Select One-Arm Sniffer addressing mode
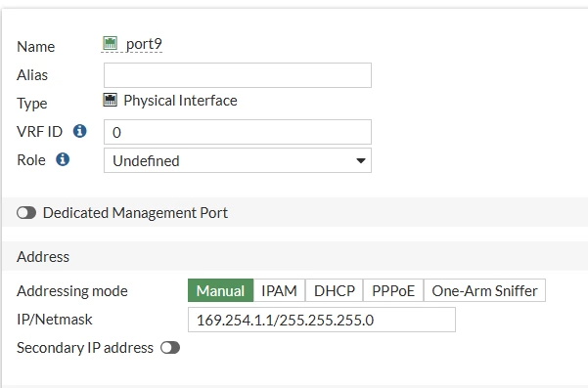 (x=484, y=290)
